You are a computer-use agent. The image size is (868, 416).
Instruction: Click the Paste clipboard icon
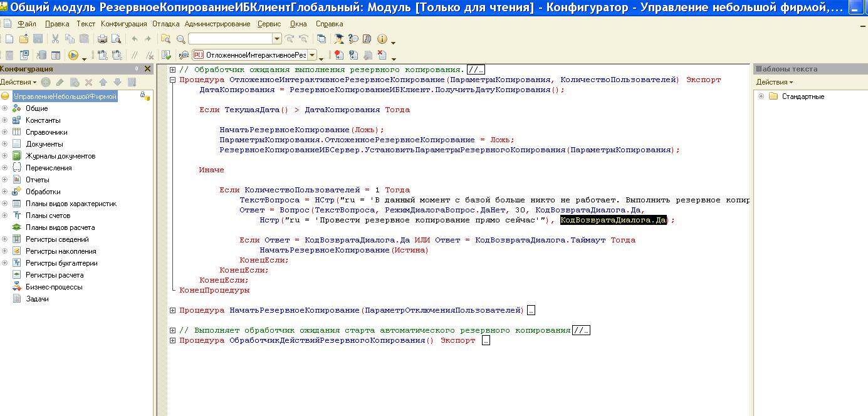(x=84, y=39)
